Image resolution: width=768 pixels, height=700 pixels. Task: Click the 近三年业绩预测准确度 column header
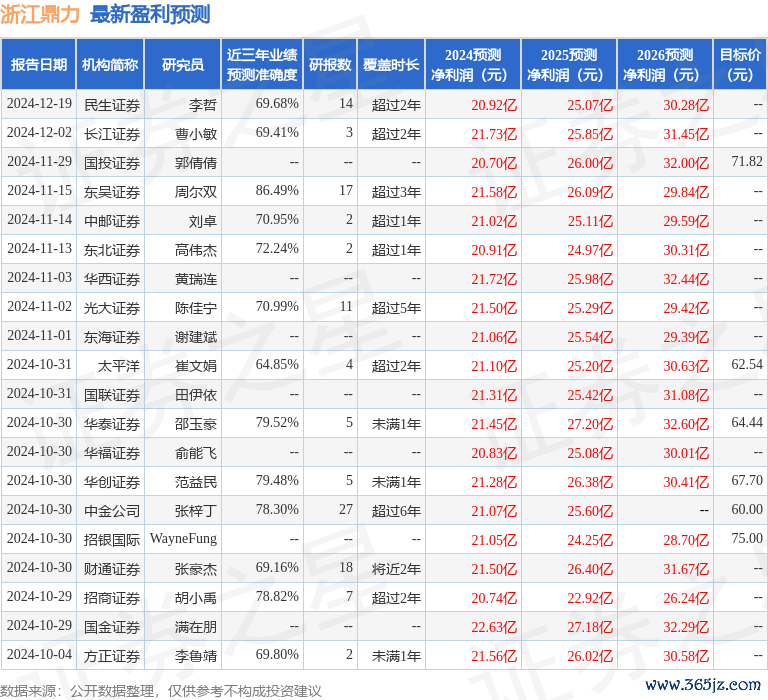pyautogui.click(x=262, y=65)
